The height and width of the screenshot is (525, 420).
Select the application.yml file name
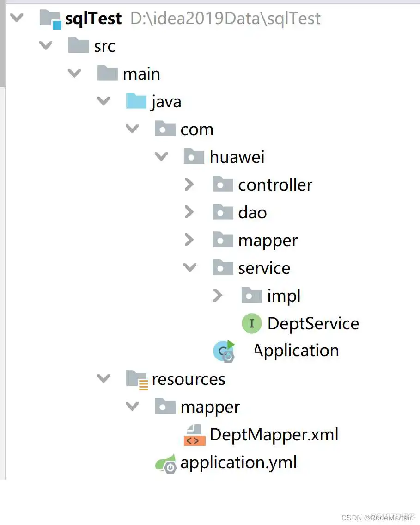point(238,463)
